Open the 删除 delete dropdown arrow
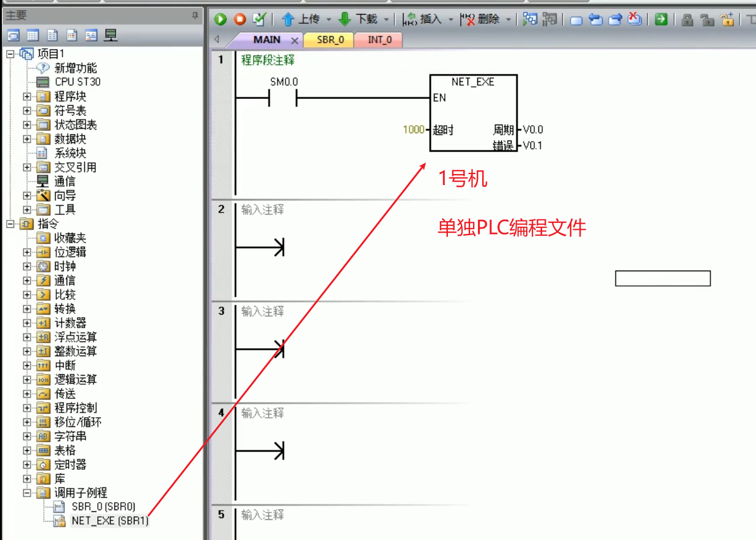The height and width of the screenshot is (540, 756). (x=508, y=20)
